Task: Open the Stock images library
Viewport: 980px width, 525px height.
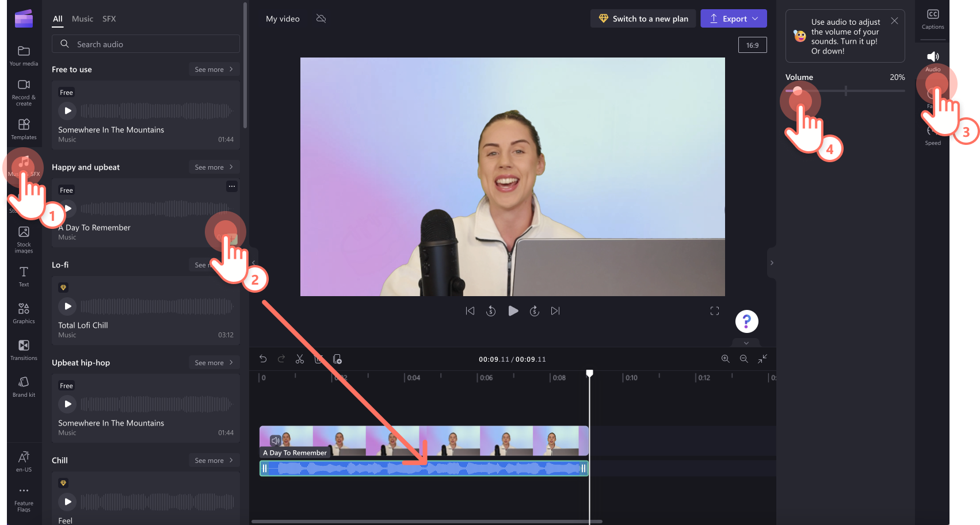Action: [x=24, y=240]
